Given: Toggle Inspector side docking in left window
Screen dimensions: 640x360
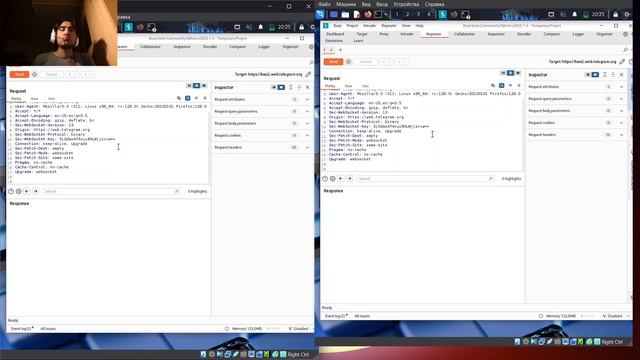Looking at the screenshot, I should (281, 87).
